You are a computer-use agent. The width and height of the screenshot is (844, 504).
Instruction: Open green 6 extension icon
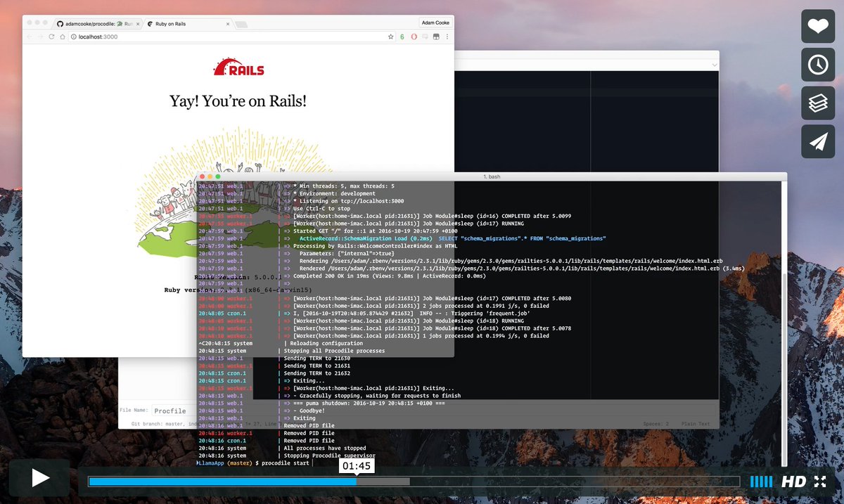(x=402, y=37)
